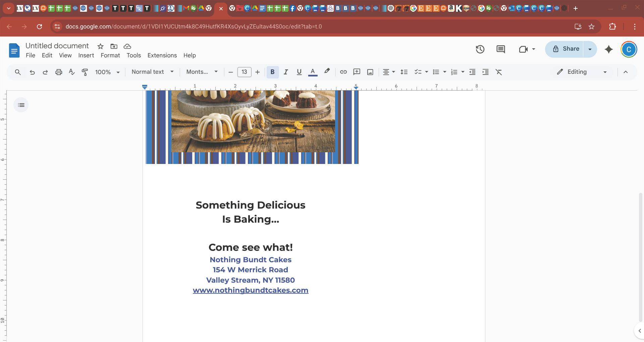Pick a highlight color
Viewport: 644px width, 342px height.
326,72
